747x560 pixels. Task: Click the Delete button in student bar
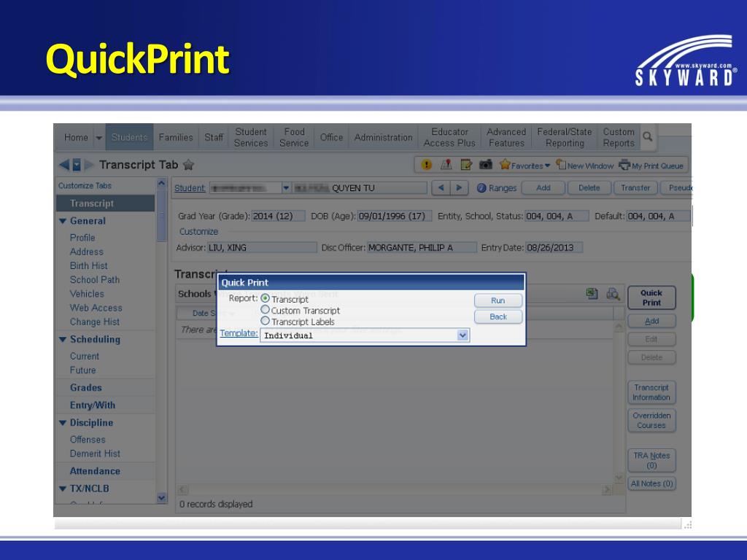point(589,187)
